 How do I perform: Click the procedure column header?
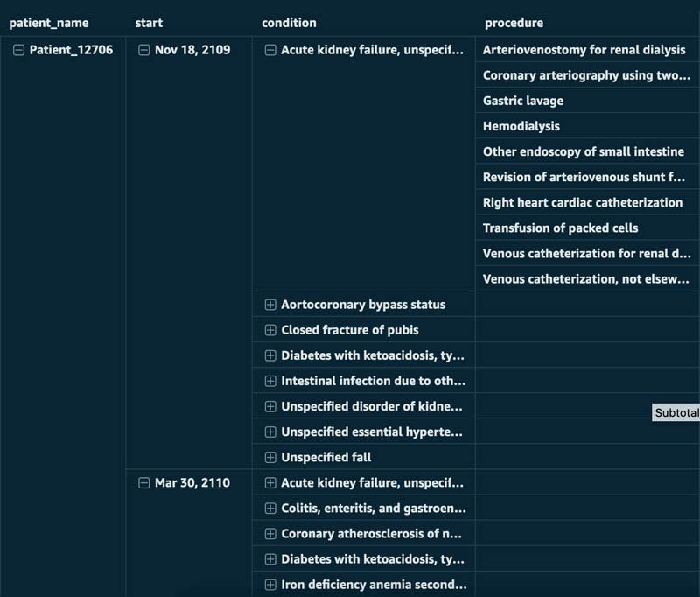514,23
